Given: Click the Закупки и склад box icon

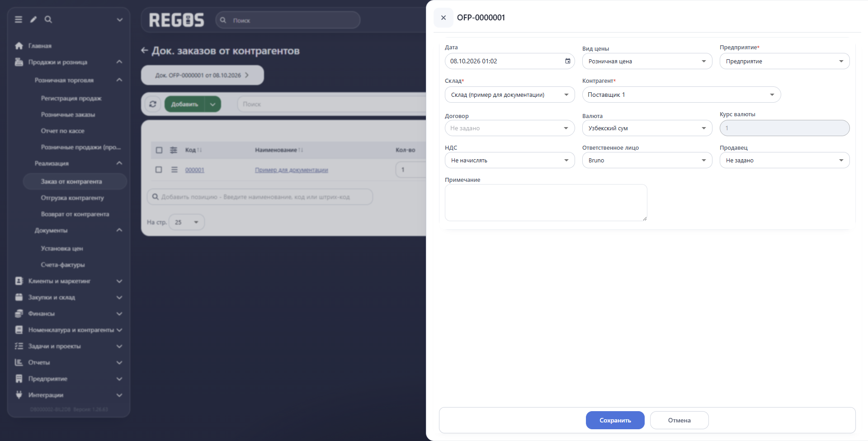Looking at the screenshot, I should click(19, 297).
